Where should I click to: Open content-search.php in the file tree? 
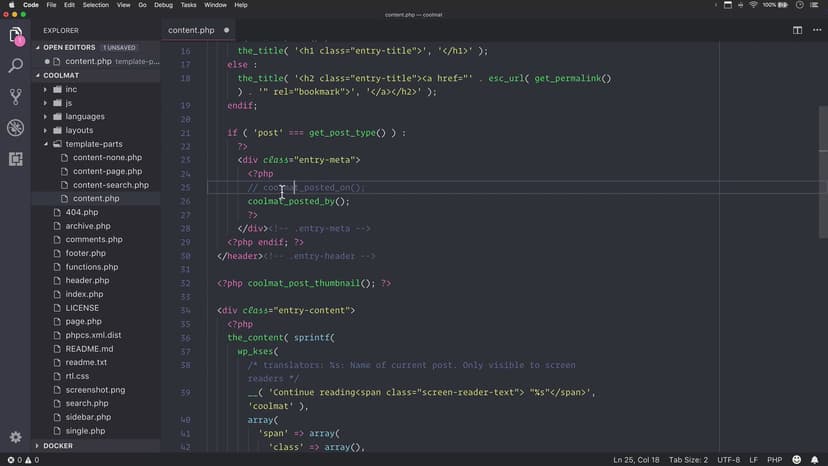(x=110, y=185)
